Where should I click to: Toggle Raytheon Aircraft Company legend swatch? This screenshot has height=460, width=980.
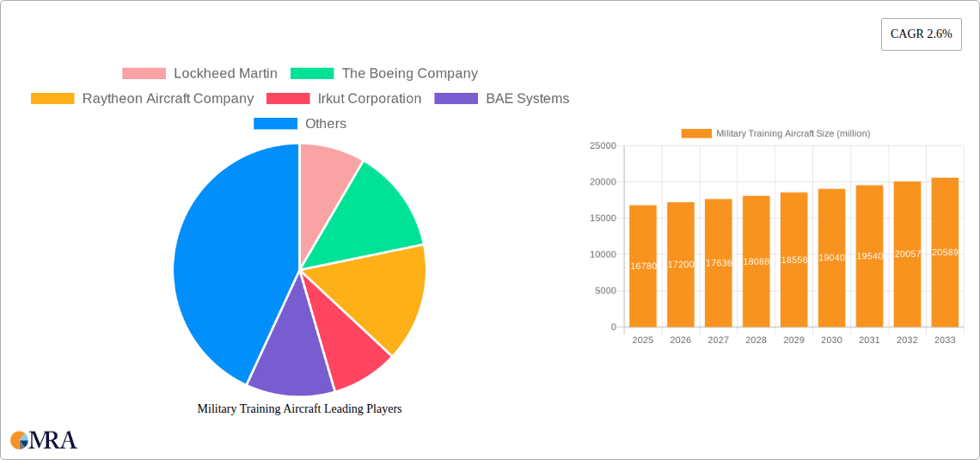[52, 99]
